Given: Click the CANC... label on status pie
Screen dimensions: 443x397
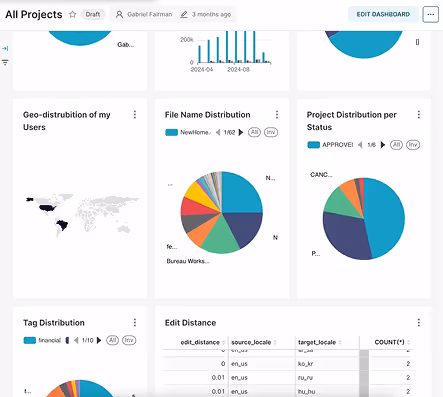Looking at the screenshot, I should click(x=321, y=174).
